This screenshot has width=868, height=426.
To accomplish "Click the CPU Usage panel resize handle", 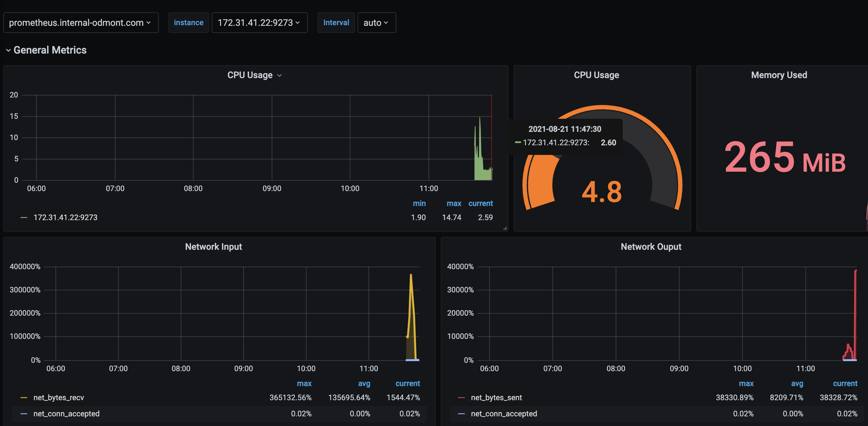I will point(505,228).
